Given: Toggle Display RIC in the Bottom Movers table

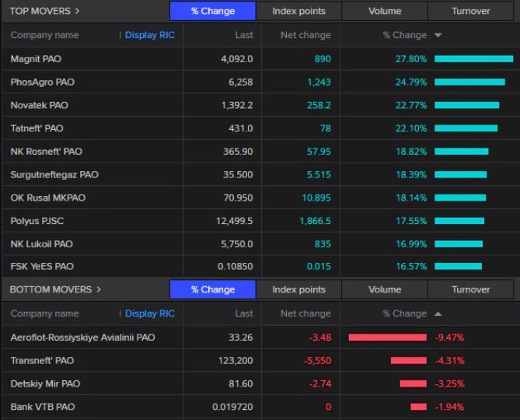Looking at the screenshot, I should click(150, 313).
